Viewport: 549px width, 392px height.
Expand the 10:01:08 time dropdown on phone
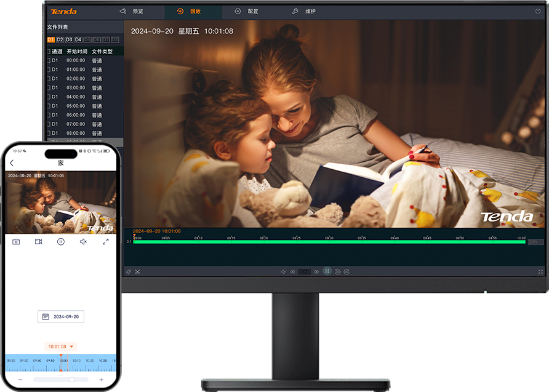pos(61,346)
